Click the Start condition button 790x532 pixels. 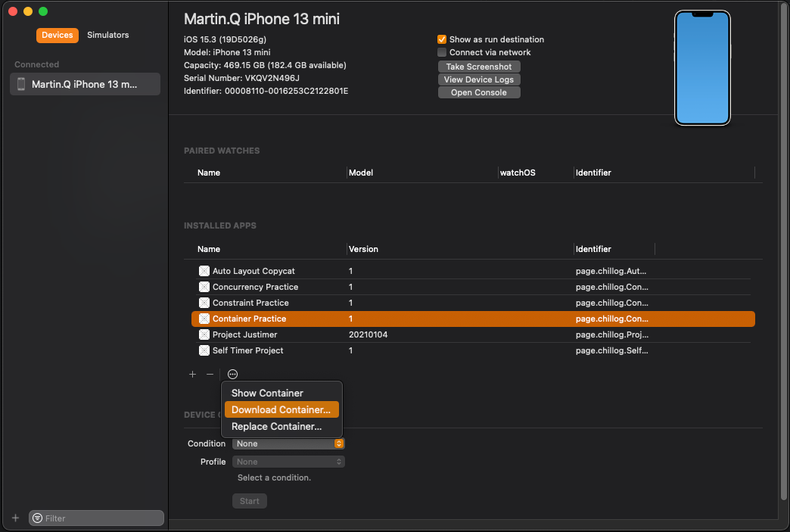[x=250, y=501]
